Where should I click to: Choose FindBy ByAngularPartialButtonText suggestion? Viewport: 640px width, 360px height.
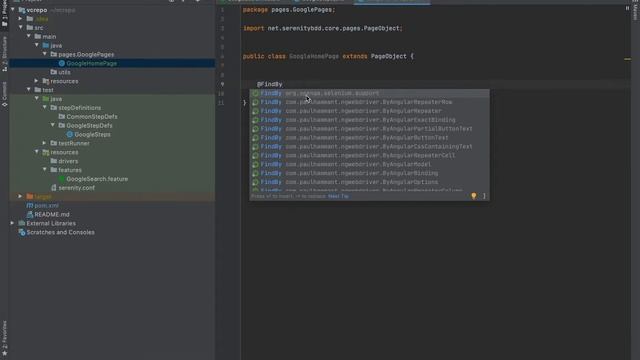click(x=369, y=129)
